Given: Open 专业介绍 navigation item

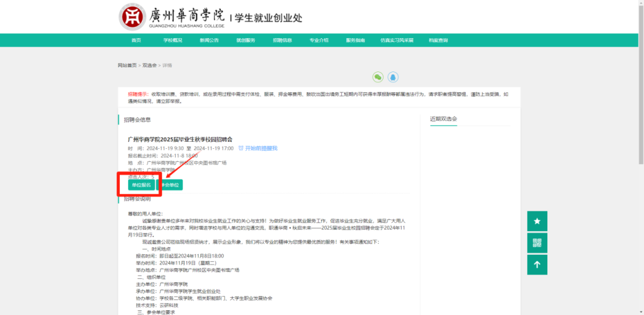Looking at the screenshot, I should (318, 40).
